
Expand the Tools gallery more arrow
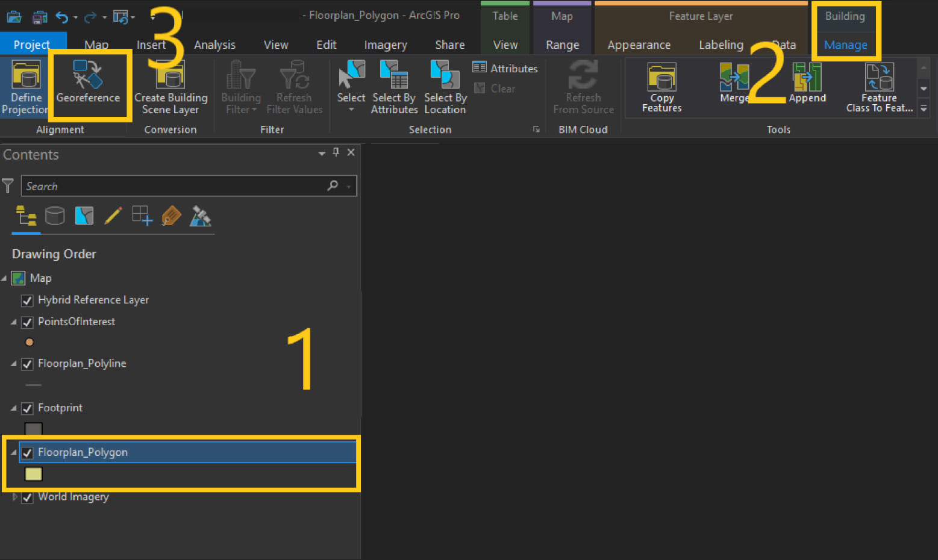point(924,109)
